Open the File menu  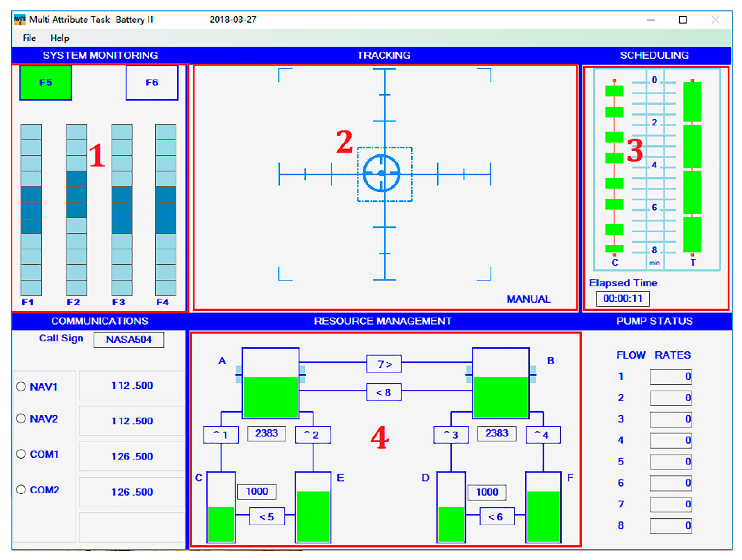click(x=29, y=38)
